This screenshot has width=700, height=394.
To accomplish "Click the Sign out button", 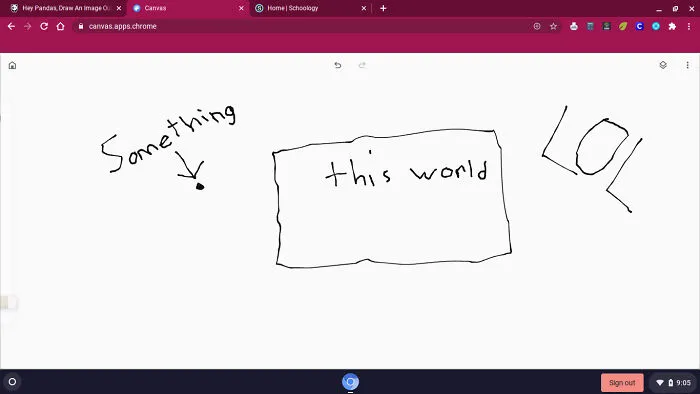I will [x=622, y=382].
